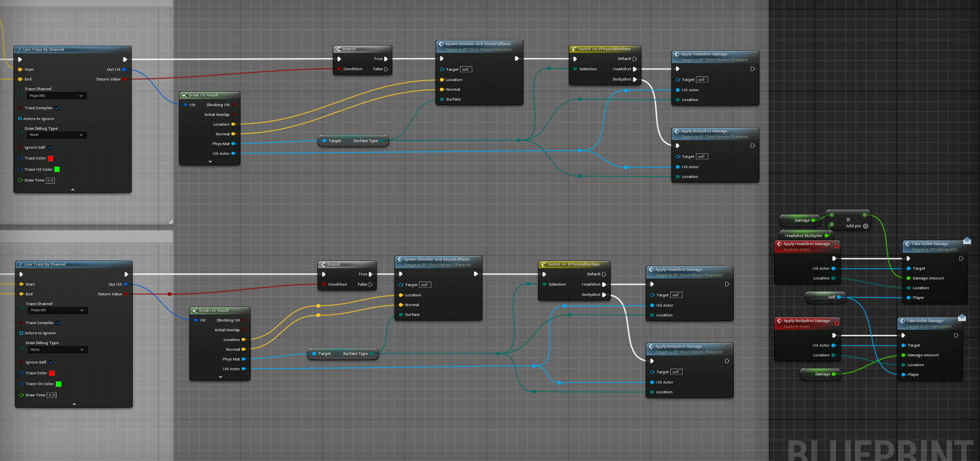Toggle Trace Complex on the upper Line Trace node
Screen dimensions: 980x461
[57, 108]
